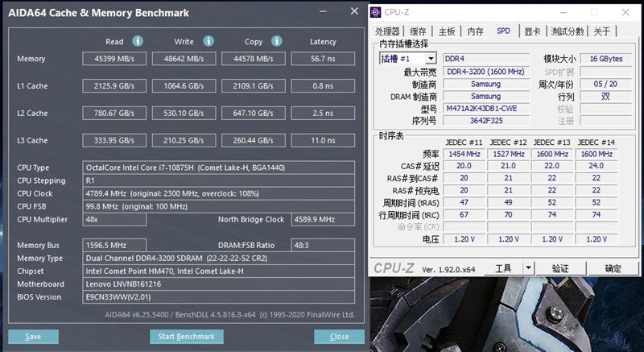The height and width of the screenshot is (352, 644).
Task: Click the DRAM:FSB Ratio value 48:3
Action: (323, 245)
